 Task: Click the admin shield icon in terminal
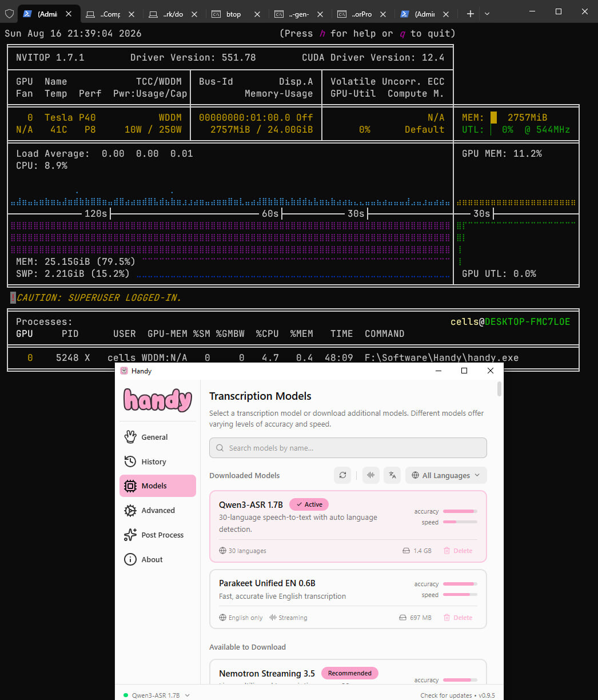pyautogui.click(x=9, y=13)
